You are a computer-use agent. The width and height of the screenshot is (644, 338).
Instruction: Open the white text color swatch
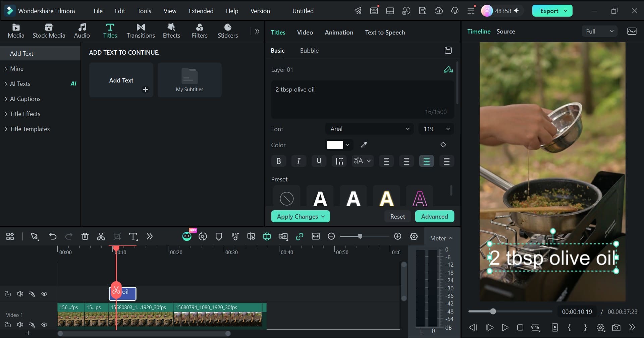click(x=335, y=145)
